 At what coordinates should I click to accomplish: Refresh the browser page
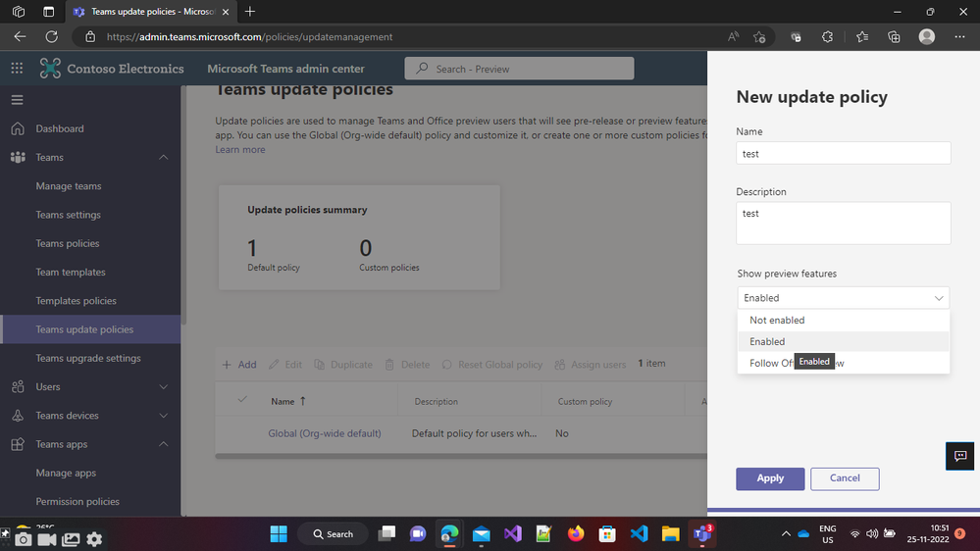click(x=51, y=37)
